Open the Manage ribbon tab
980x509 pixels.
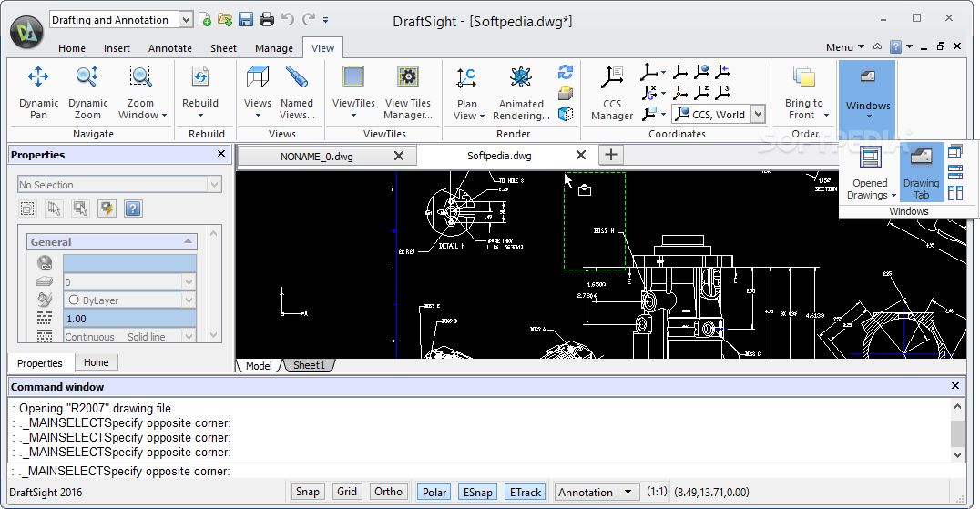point(274,48)
